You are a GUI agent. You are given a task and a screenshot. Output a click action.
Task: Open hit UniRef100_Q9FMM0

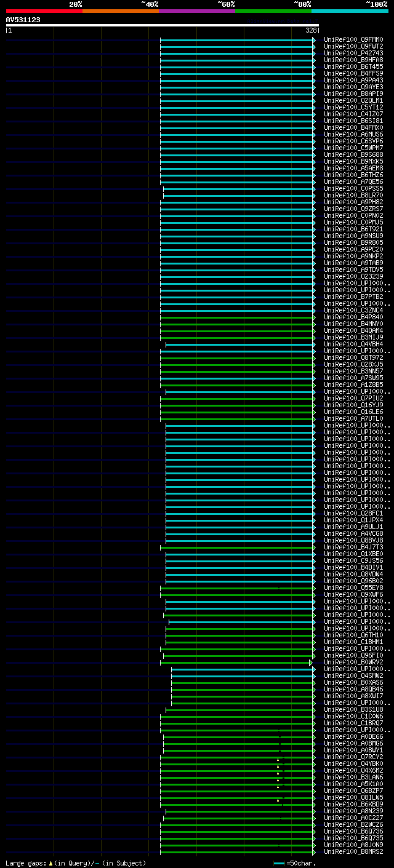pyautogui.click(x=353, y=40)
